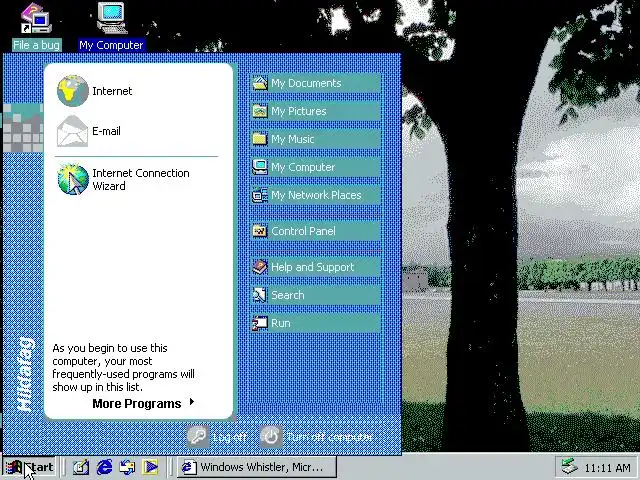Select Log off text

click(x=229, y=437)
